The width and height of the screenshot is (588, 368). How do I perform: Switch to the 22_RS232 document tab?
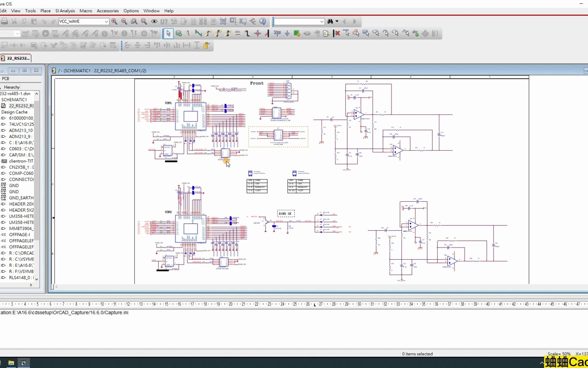16,58
